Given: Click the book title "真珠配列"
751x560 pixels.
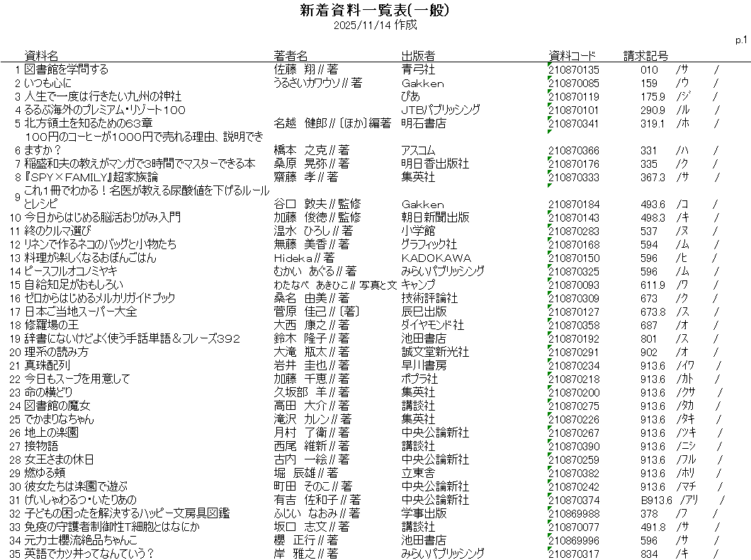Looking at the screenshot, I should (47, 365).
